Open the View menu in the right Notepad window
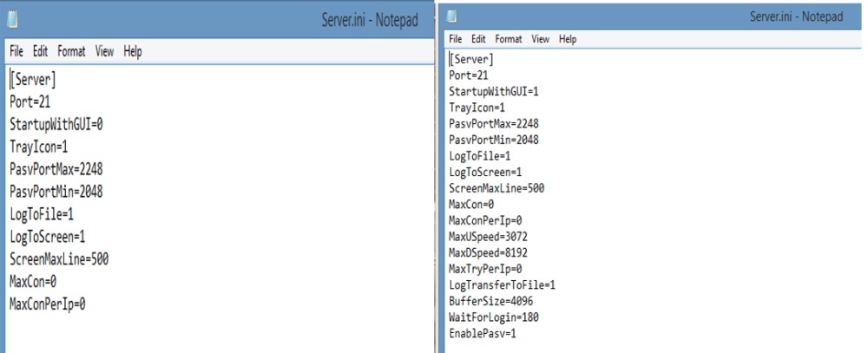Viewport: 868px width, 353px height. pos(541,39)
